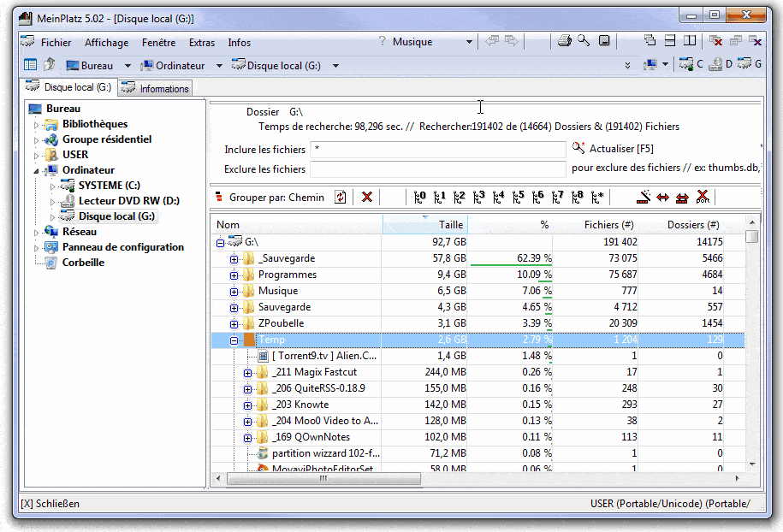783x532 pixels.
Task: Open the dropdown arrow next to Bureau
Action: click(x=128, y=66)
